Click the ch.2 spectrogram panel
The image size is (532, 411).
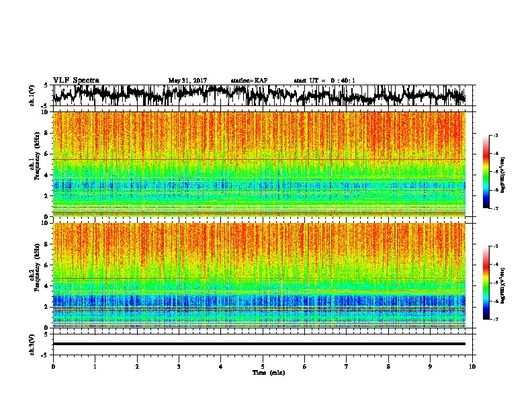[259, 275]
